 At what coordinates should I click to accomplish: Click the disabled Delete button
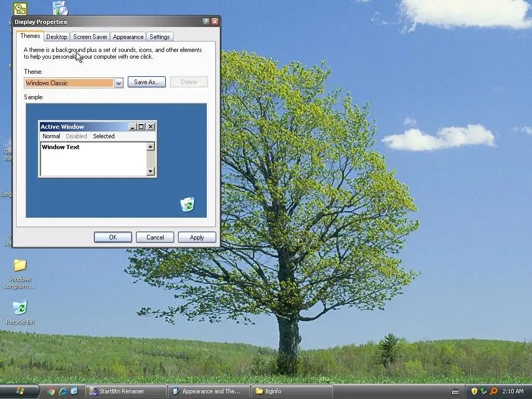pyautogui.click(x=189, y=82)
